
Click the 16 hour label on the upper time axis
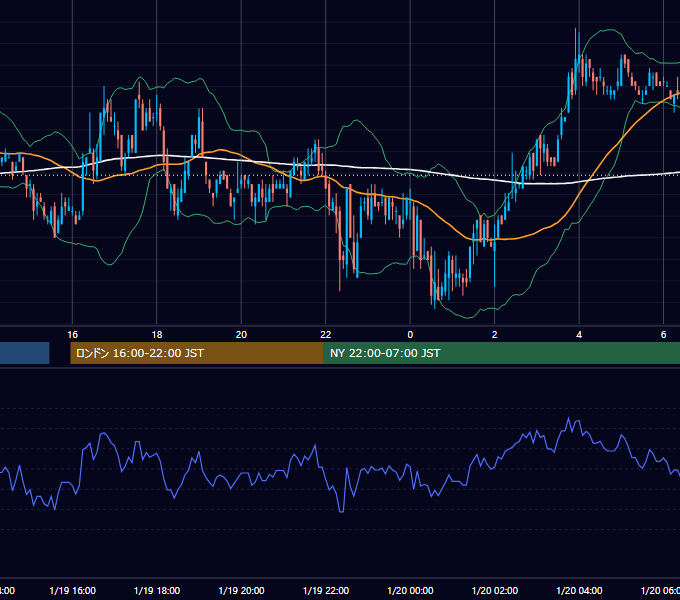point(72,335)
